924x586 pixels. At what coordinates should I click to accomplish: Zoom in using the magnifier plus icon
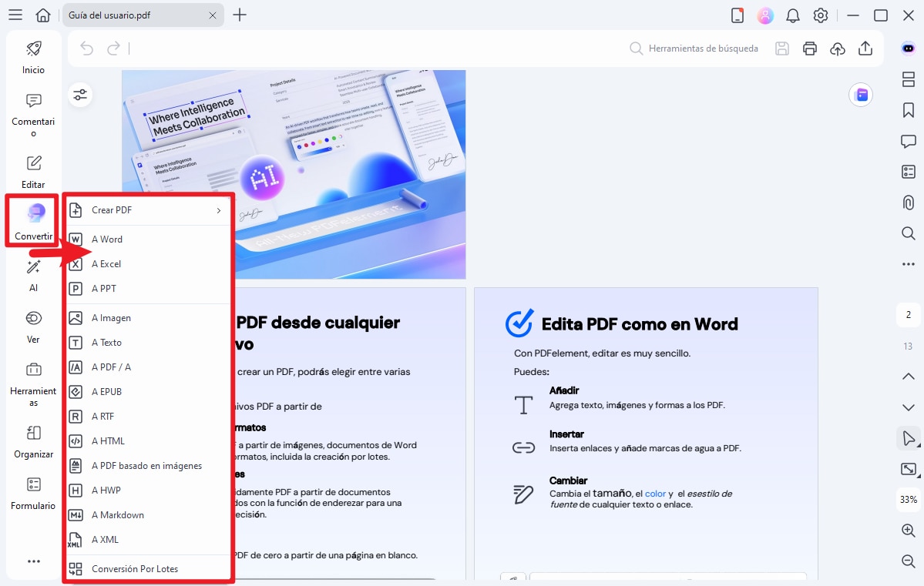tap(909, 531)
